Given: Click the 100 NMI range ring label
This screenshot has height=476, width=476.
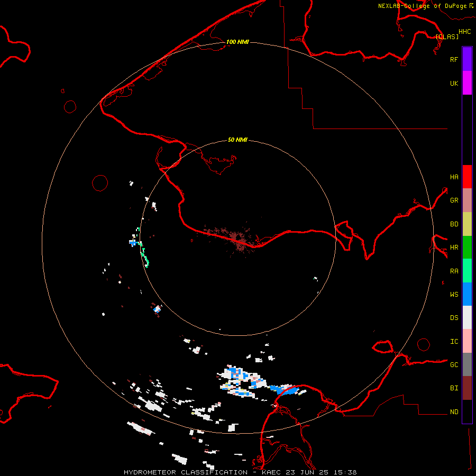Looking at the screenshot, I should tap(237, 42).
